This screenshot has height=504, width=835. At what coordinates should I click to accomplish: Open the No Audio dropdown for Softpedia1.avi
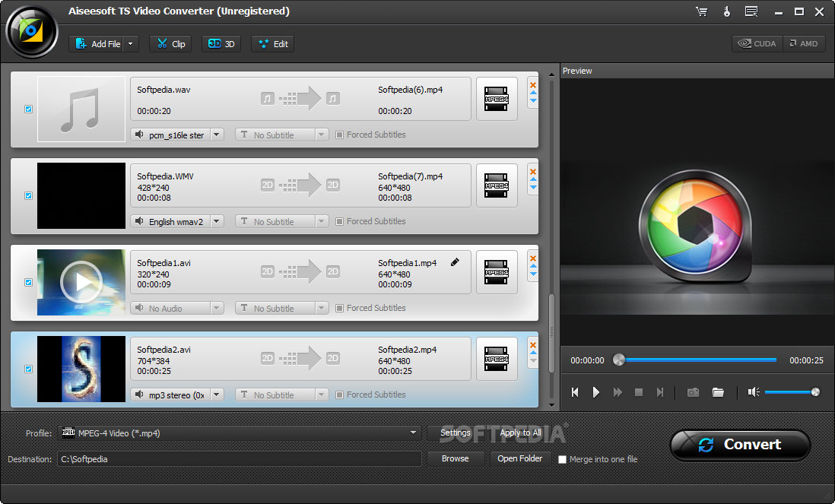(216, 309)
